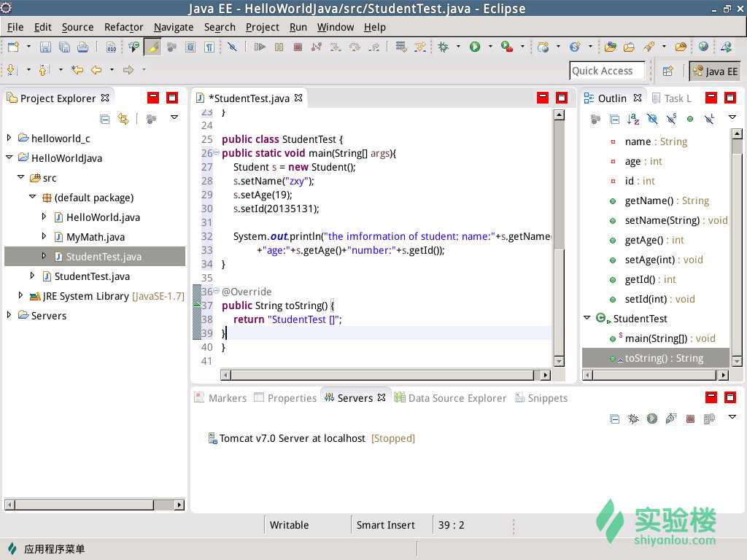The height and width of the screenshot is (560, 747).
Task: Expand JRE System Library node
Action: click(x=20, y=295)
